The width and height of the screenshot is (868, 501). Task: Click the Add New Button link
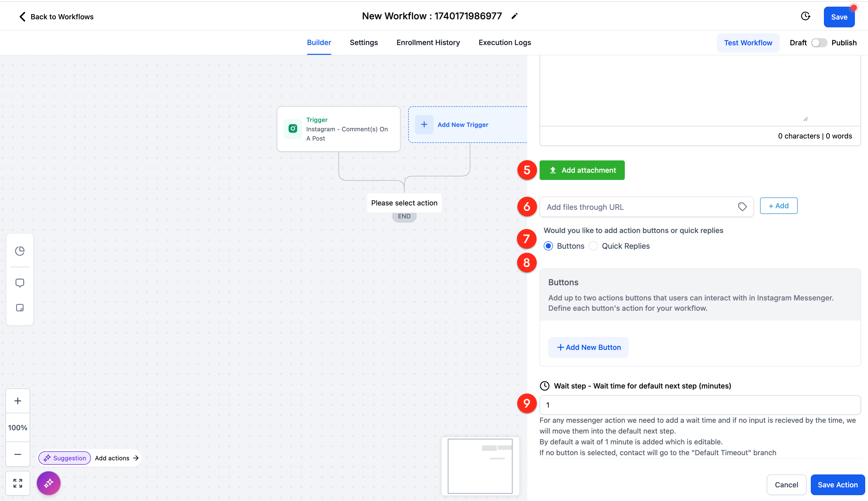click(588, 347)
